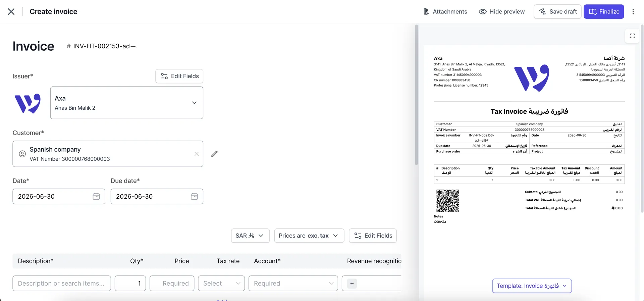Click VAT number 311450994900003 in preview
Image resolution: width=644 pixels, height=301 pixels.
[x=458, y=75]
